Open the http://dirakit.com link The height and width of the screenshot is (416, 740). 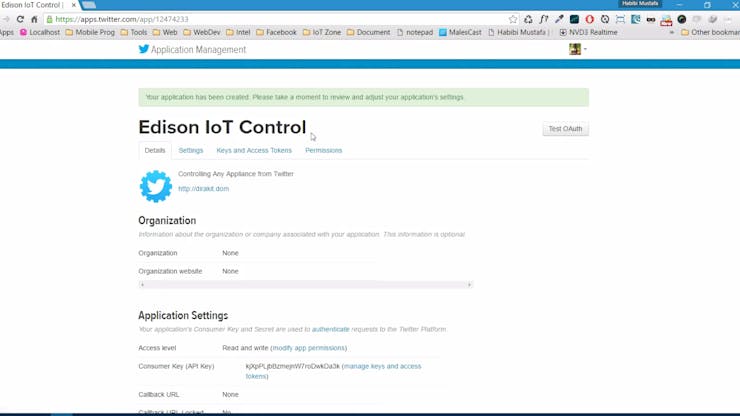[203, 188]
